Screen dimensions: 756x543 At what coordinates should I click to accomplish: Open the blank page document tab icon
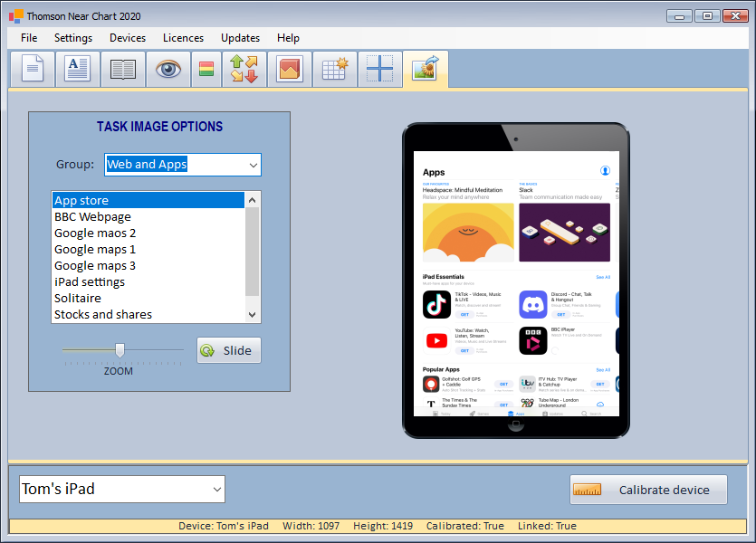(33, 70)
